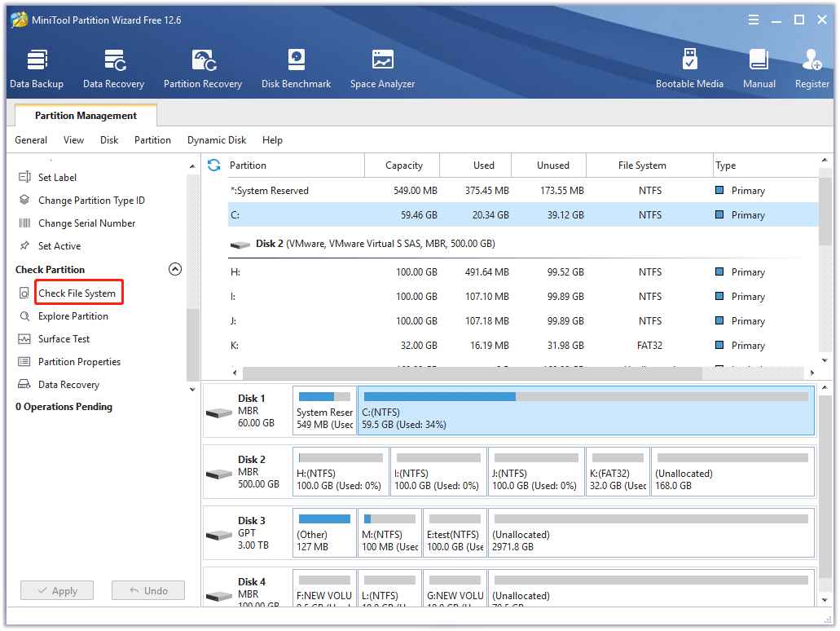The height and width of the screenshot is (631, 840).
Task: Click the Set Active pin icon
Action: (x=24, y=245)
